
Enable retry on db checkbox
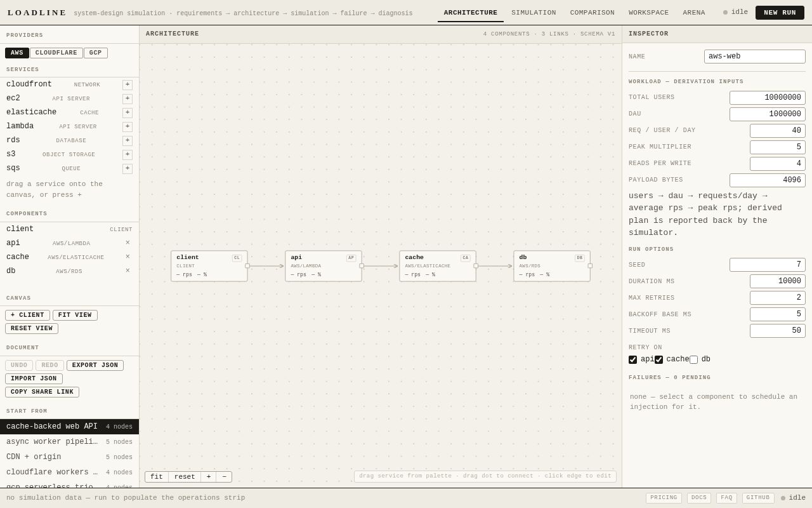[693, 359]
